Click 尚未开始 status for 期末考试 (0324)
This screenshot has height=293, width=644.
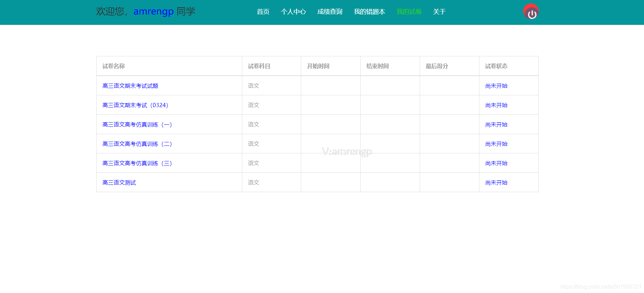click(x=496, y=105)
